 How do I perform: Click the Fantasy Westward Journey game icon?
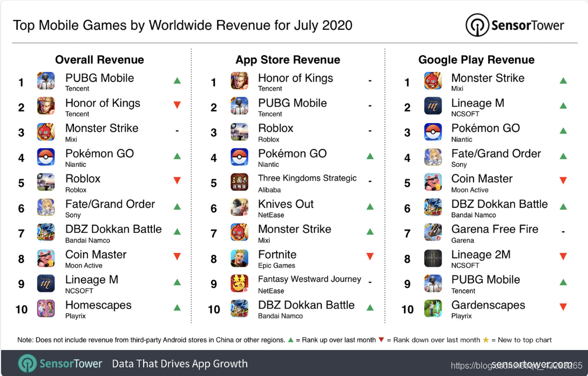click(x=239, y=283)
